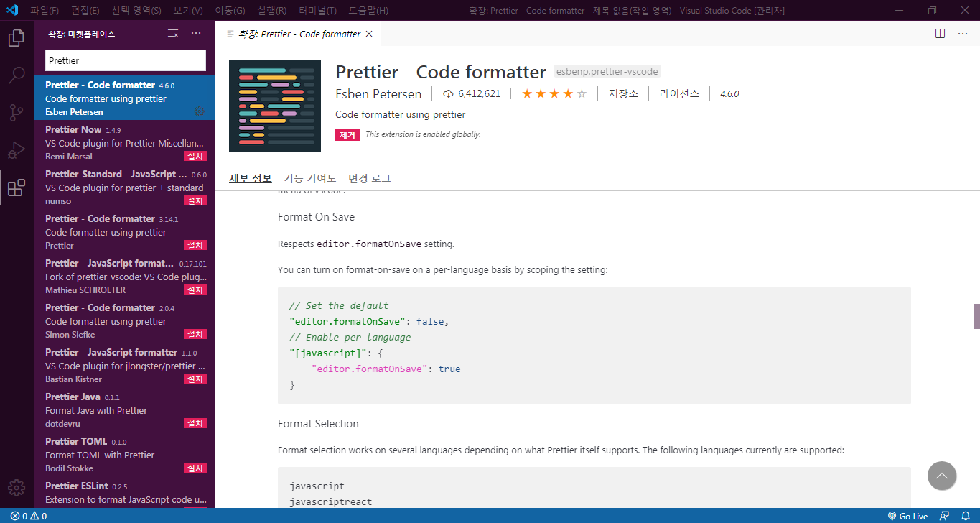Open the 파일(F) menu
980x523 pixels.
45,10
